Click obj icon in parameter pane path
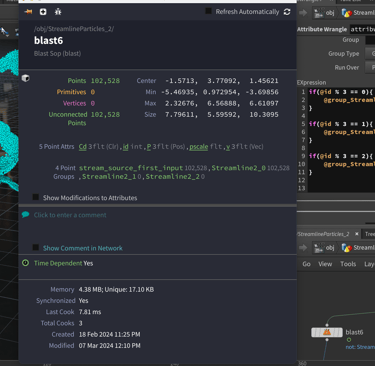 click(318, 13)
